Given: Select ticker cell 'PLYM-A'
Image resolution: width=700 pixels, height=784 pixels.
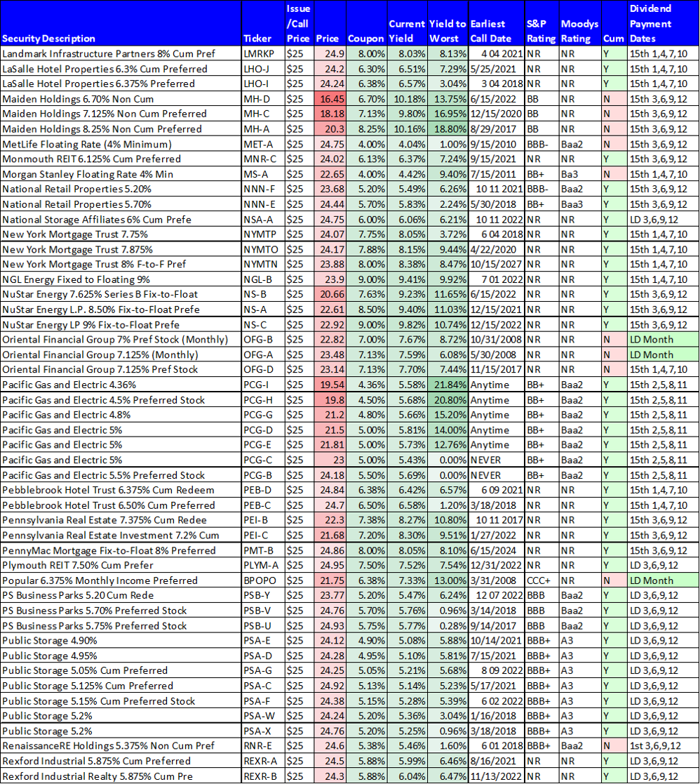Looking at the screenshot, I should pos(263,565).
